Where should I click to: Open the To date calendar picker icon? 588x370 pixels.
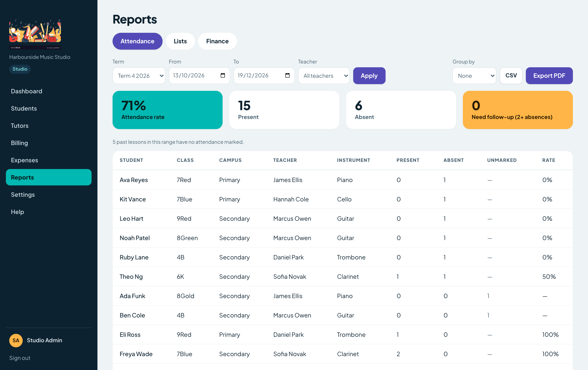(287, 75)
